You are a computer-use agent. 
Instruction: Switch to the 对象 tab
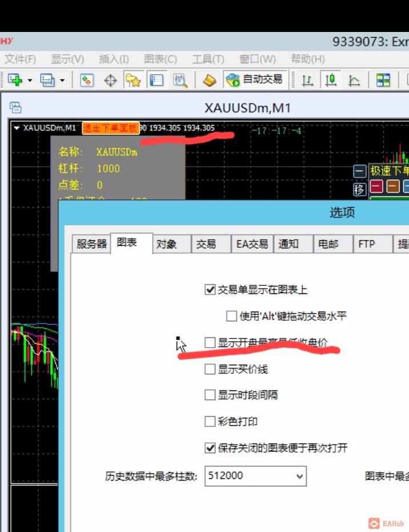(x=171, y=244)
